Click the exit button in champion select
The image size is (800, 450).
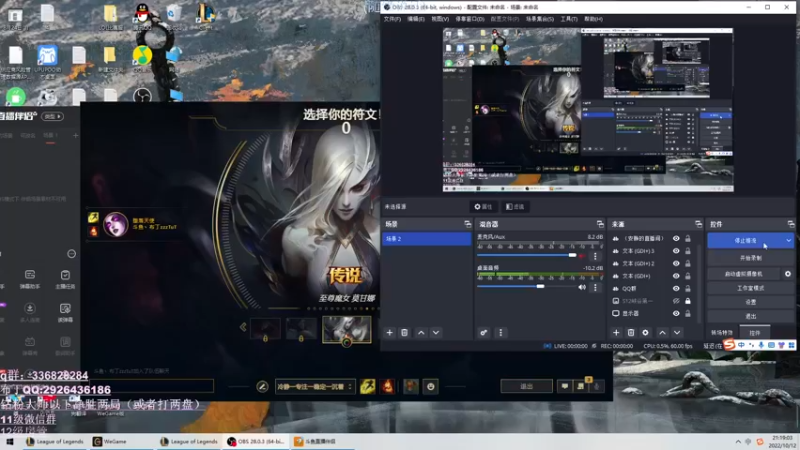526,387
